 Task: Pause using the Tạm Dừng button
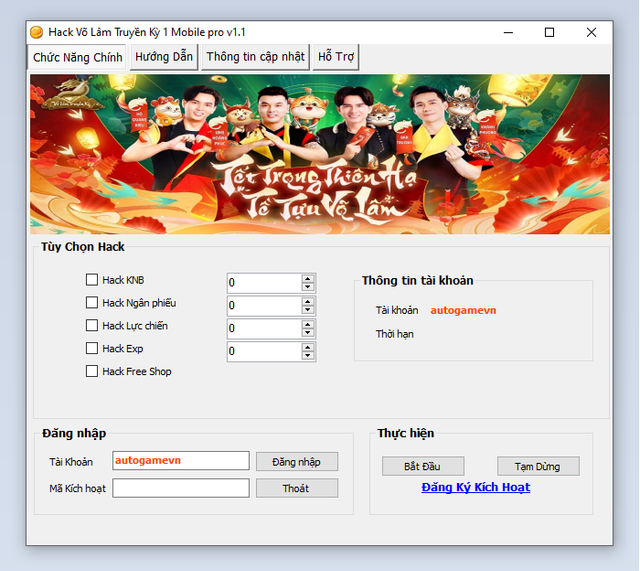pos(538,466)
